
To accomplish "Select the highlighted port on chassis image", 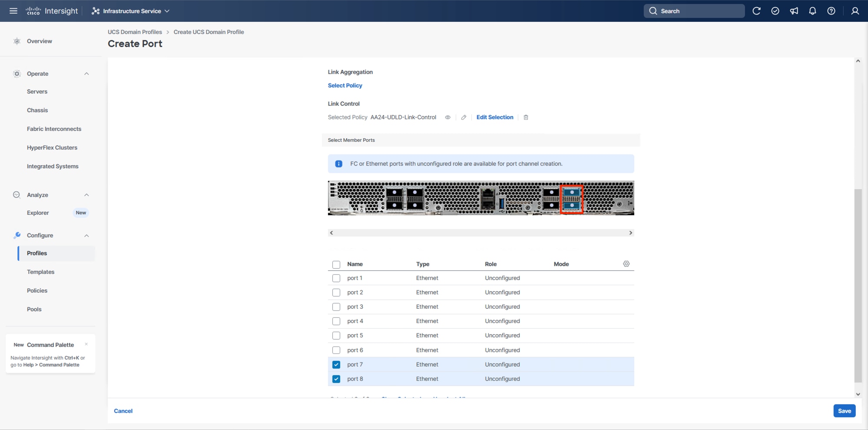I will click(572, 199).
